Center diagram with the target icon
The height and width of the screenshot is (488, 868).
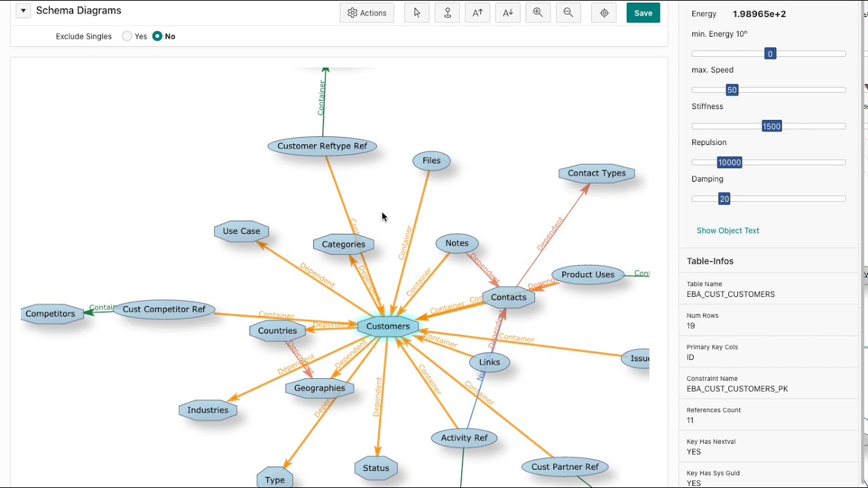coord(604,13)
